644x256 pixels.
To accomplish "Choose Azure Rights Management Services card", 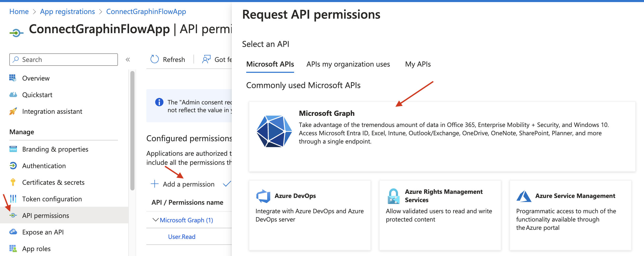I will coord(440,215).
